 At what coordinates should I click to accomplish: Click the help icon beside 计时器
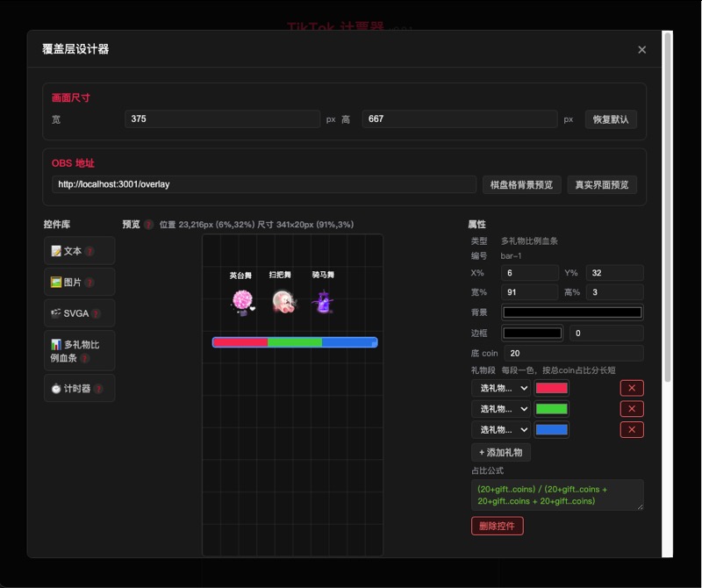coord(98,389)
